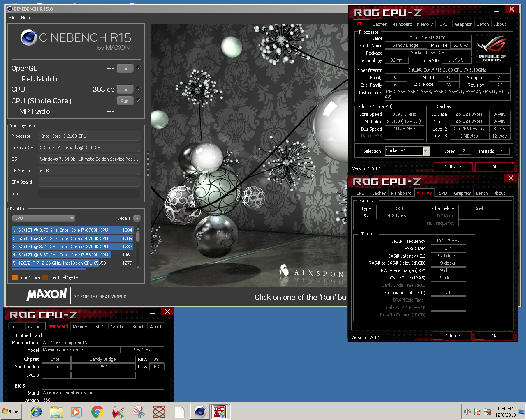This screenshot has width=526, height=420.
Task: Click the Republic of Gamers logo in CPU-Z
Action: [492, 48]
